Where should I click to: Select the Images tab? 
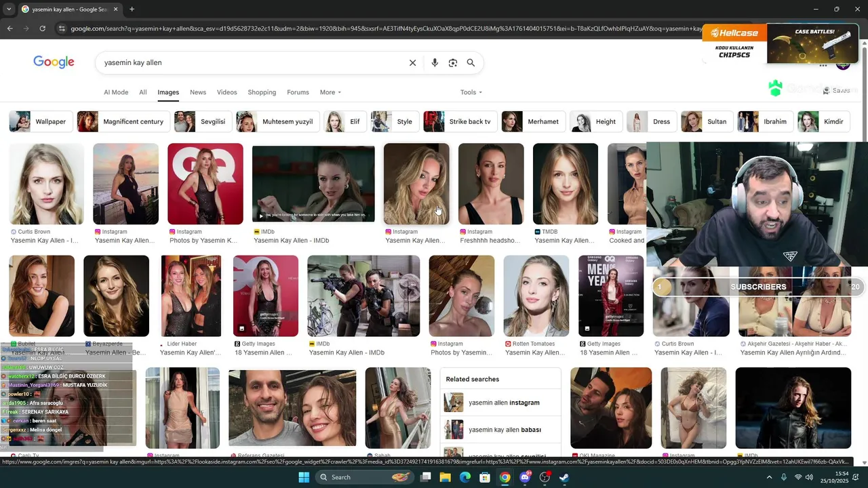tap(168, 92)
